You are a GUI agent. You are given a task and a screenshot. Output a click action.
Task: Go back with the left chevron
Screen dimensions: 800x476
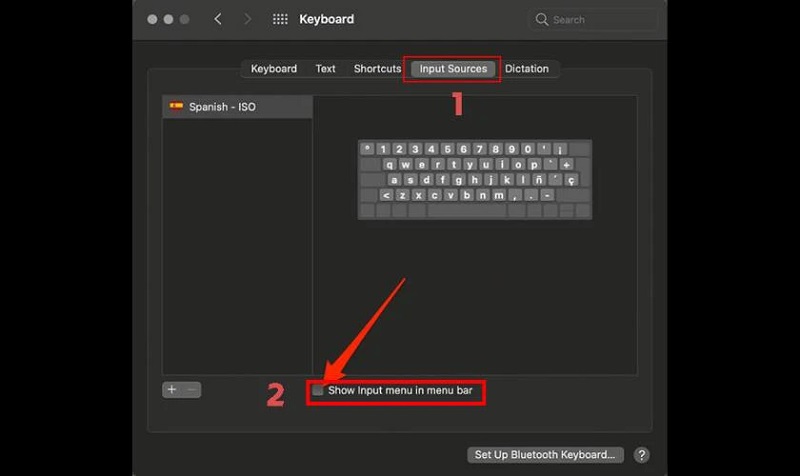[x=218, y=19]
